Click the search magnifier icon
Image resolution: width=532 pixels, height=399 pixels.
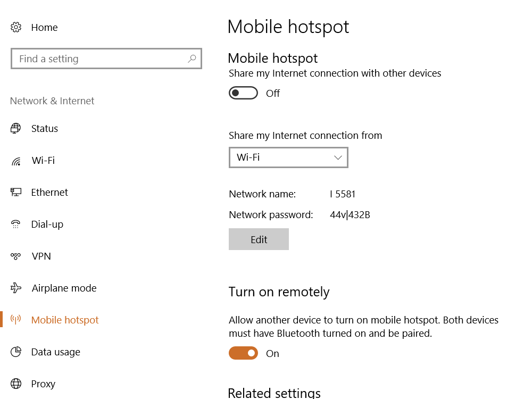coord(192,59)
